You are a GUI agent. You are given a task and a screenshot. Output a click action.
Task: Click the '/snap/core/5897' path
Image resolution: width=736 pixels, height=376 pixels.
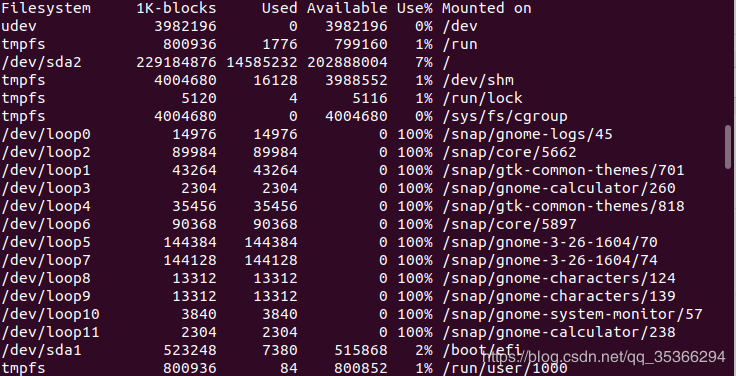[x=509, y=224]
